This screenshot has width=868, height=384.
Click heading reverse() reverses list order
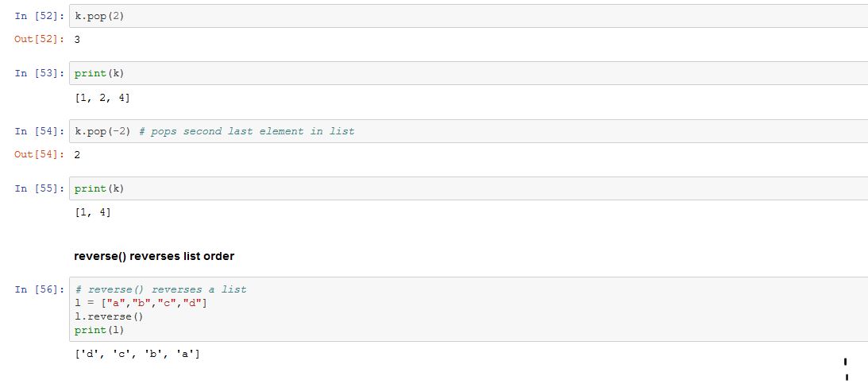154,257
